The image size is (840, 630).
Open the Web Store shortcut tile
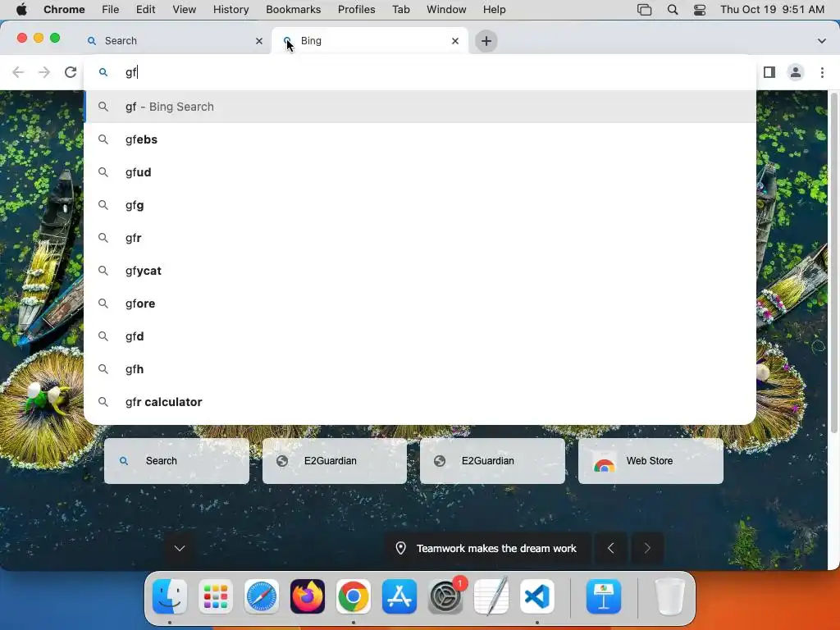651,461
